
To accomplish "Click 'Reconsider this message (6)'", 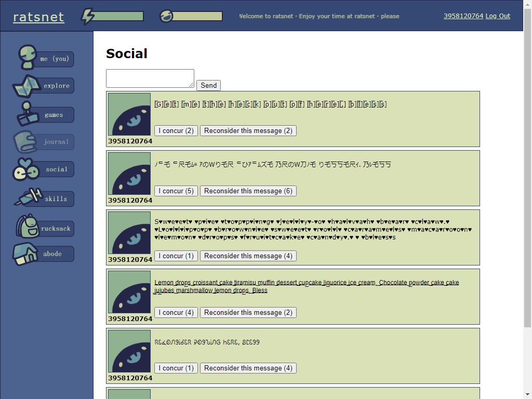I will click(248, 191).
